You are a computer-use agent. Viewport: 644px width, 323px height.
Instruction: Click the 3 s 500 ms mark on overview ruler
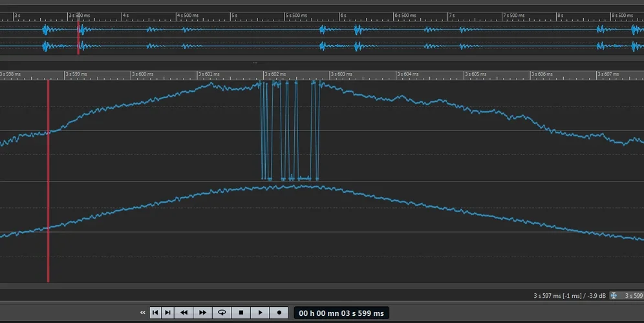(79, 15)
